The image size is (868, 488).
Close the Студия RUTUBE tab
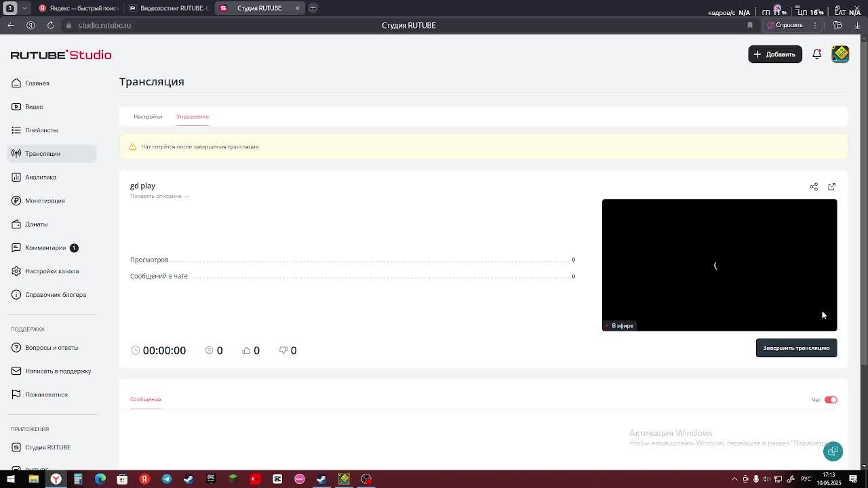point(297,8)
